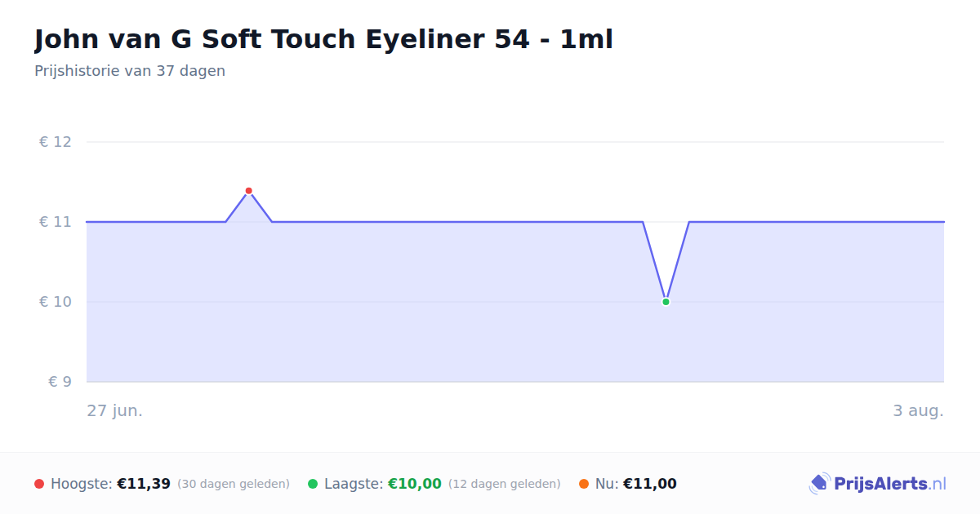This screenshot has height=514, width=980.
Task: Select the current price €11,00 value
Action: [x=650, y=484]
